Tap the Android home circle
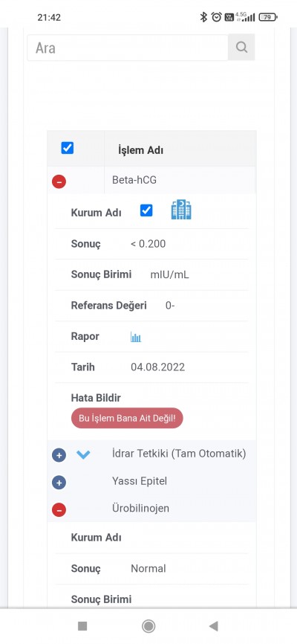Viewport: 297px width, 644px height. tap(148, 626)
